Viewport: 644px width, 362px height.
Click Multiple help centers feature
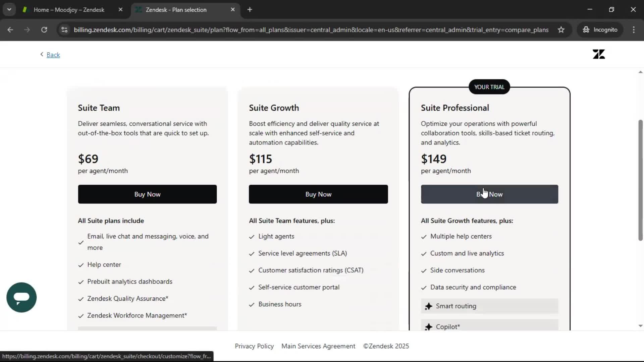tap(461, 236)
